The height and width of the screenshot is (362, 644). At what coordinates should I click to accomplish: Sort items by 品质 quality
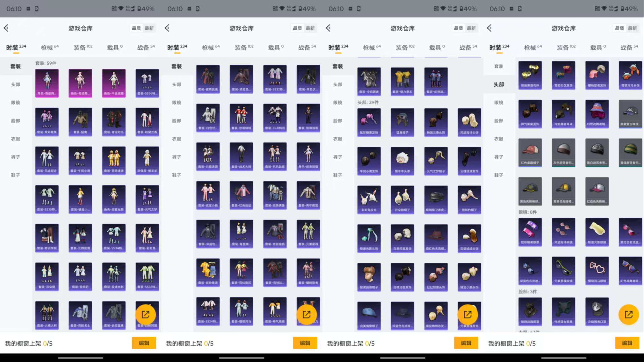pyautogui.click(x=137, y=28)
